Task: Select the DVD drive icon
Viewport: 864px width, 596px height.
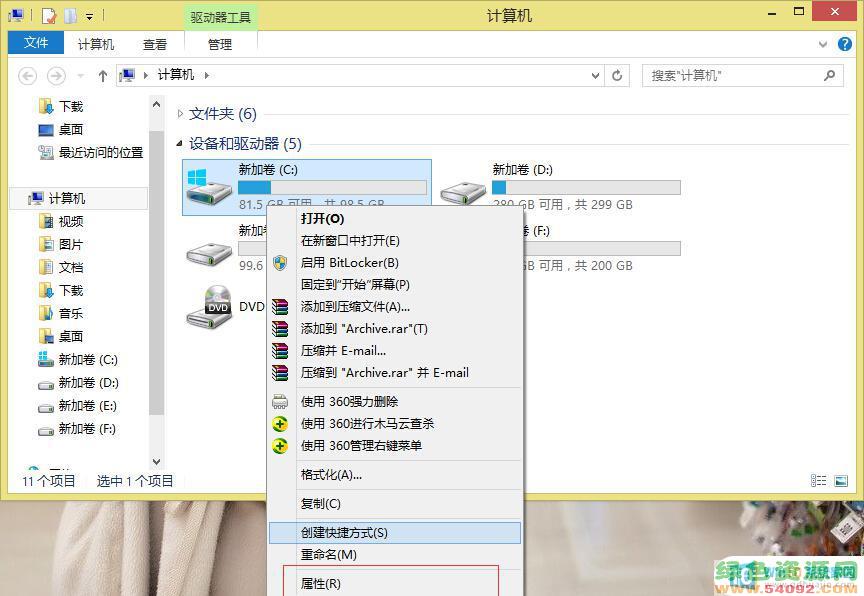Action: click(x=208, y=307)
